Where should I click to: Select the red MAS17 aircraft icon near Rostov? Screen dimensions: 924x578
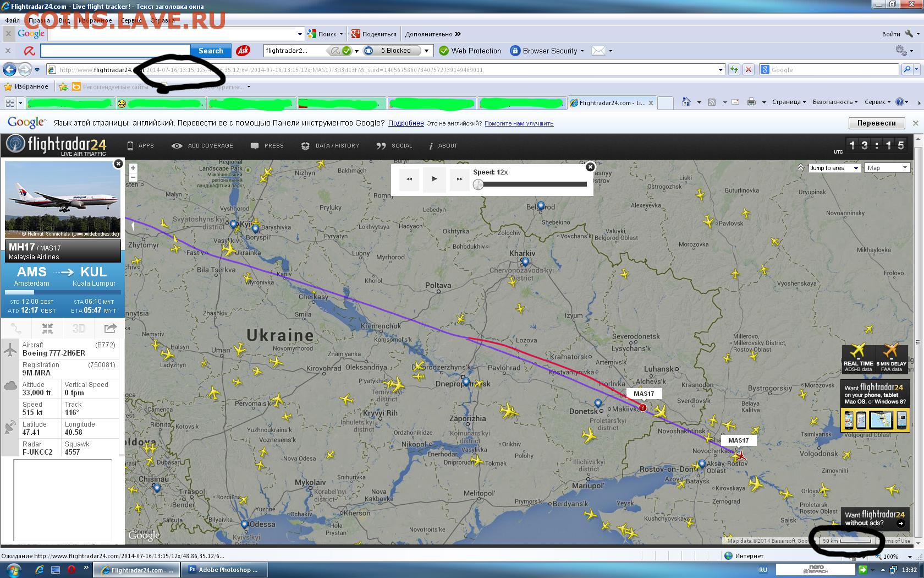[741, 455]
